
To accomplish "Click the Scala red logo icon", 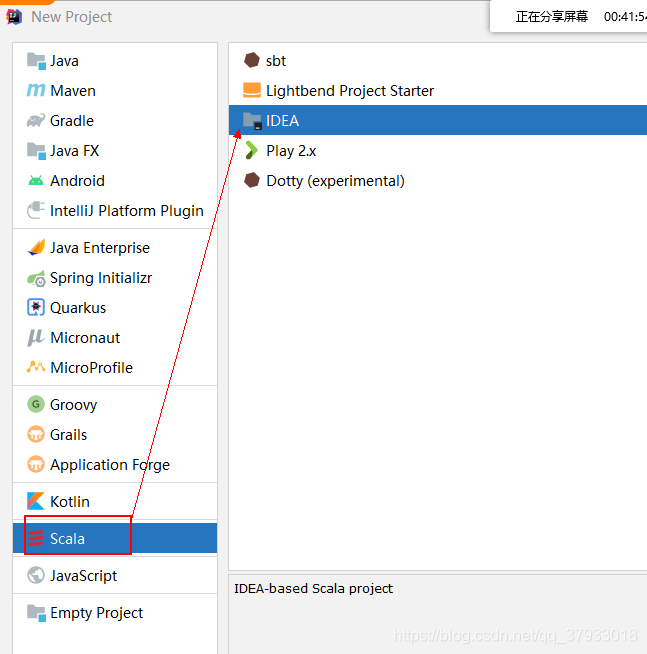I will pyautogui.click(x=36, y=538).
